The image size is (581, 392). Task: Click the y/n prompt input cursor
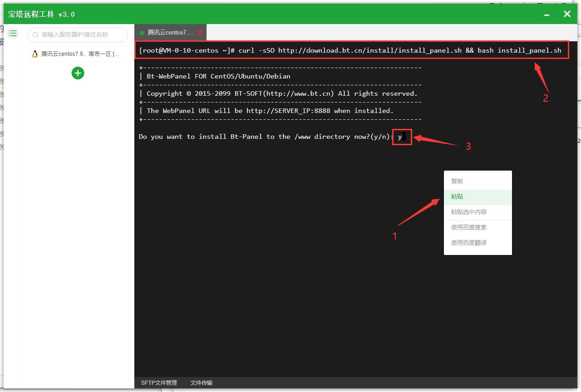[x=404, y=137]
